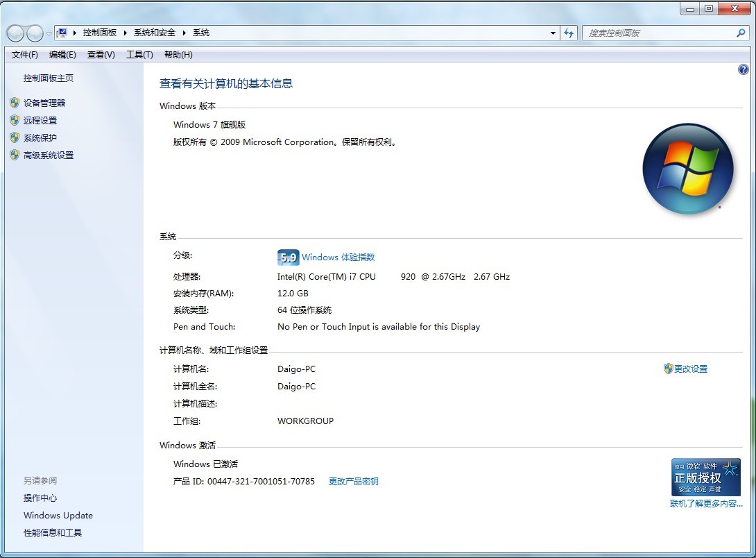
Task: Click the Windows 7 旗舰版 edition text
Action: coord(209,125)
